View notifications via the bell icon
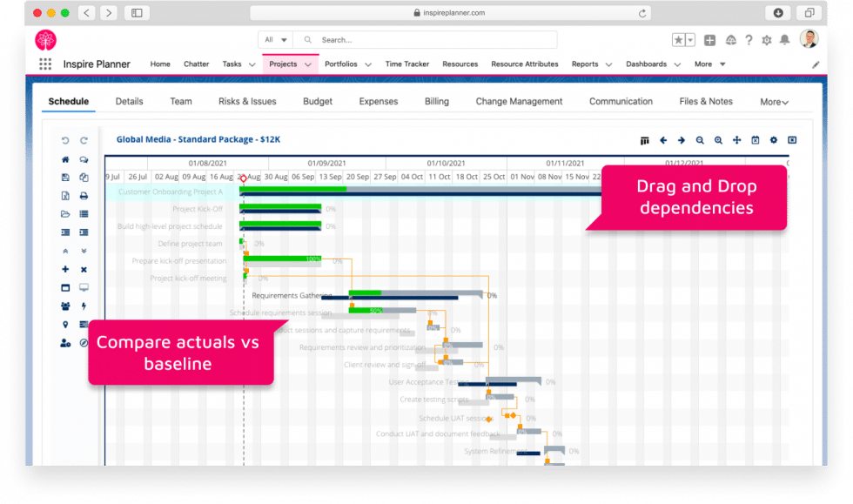Screen dimensions: 853x504 tap(786, 40)
